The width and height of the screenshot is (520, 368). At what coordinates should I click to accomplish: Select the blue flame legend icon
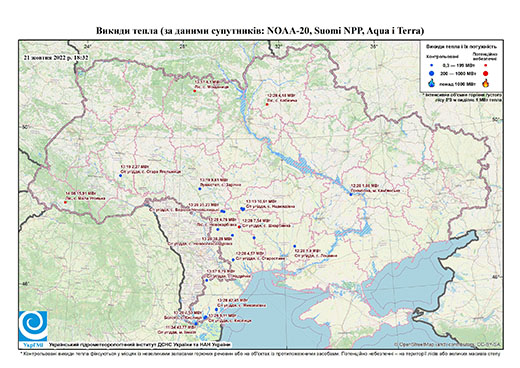[432, 82]
